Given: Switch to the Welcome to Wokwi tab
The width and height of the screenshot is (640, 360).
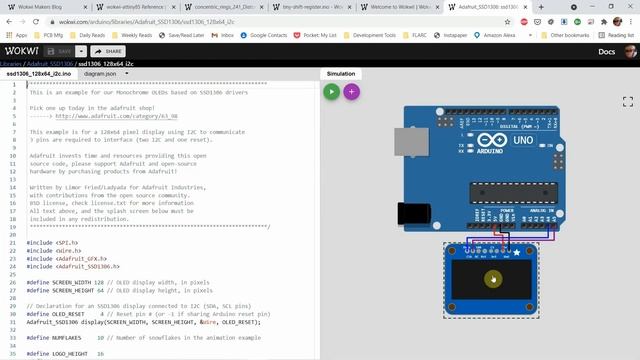Looking at the screenshot, I should coord(400,7).
